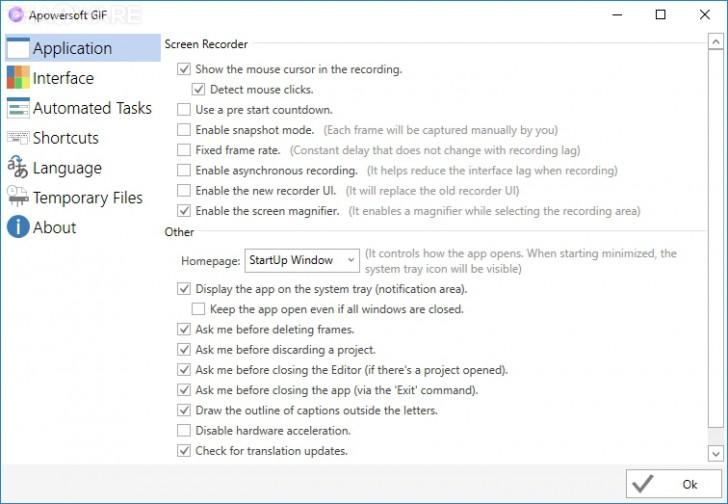Check Disable hardware acceleration
Viewport: 728px width, 504px height.
[184, 430]
